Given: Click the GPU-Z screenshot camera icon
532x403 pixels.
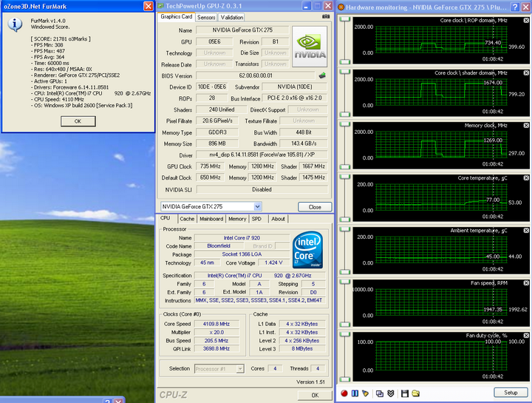Looking at the screenshot, I should point(326,17).
